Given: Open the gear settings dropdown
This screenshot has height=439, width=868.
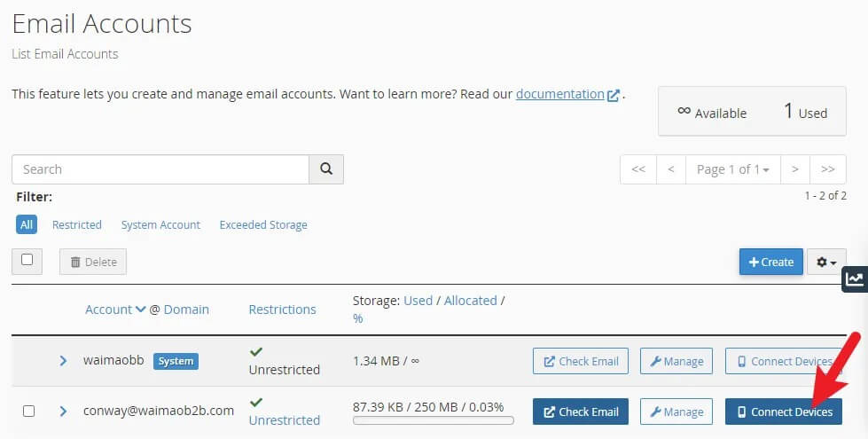Looking at the screenshot, I should coord(826,262).
